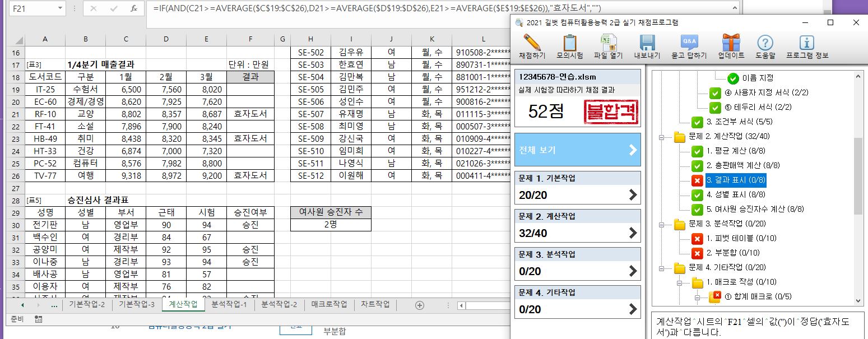Click the 전체 보기 button
This screenshot has height=339, width=868.
pyautogui.click(x=577, y=150)
